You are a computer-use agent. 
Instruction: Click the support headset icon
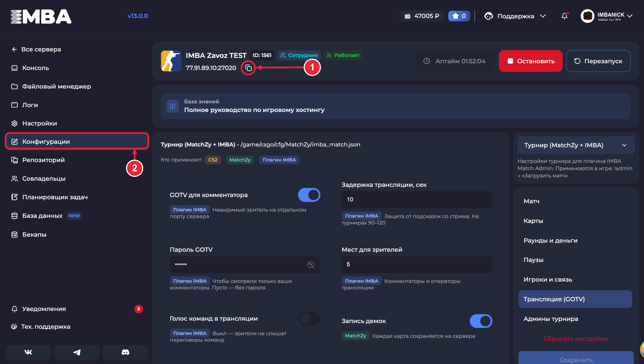tap(489, 16)
